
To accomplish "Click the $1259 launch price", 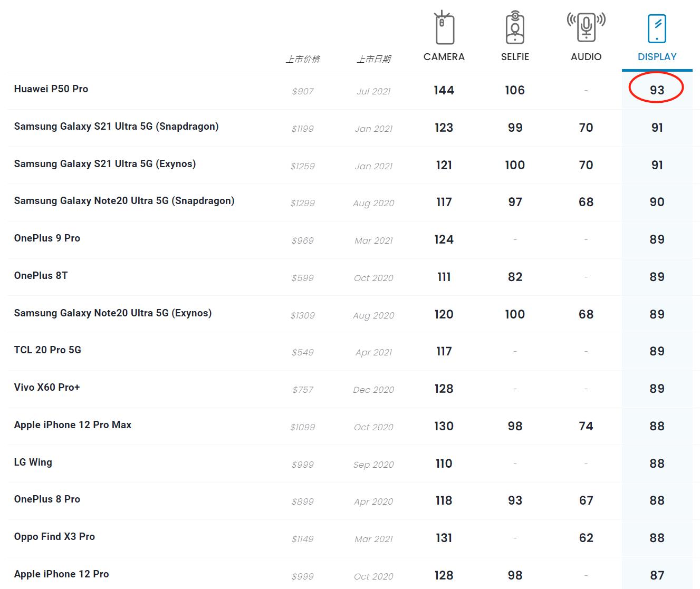I will coord(303,166).
